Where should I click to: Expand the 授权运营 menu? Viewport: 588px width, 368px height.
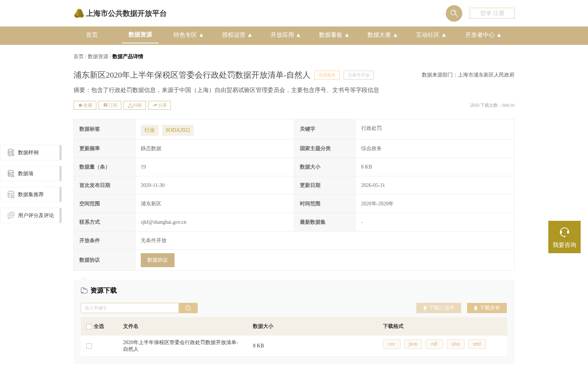[x=237, y=35]
